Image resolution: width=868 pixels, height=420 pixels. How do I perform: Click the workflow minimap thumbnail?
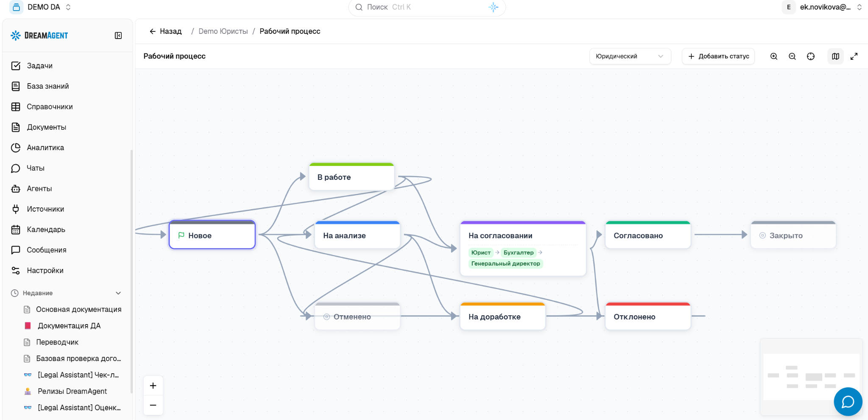(x=811, y=377)
